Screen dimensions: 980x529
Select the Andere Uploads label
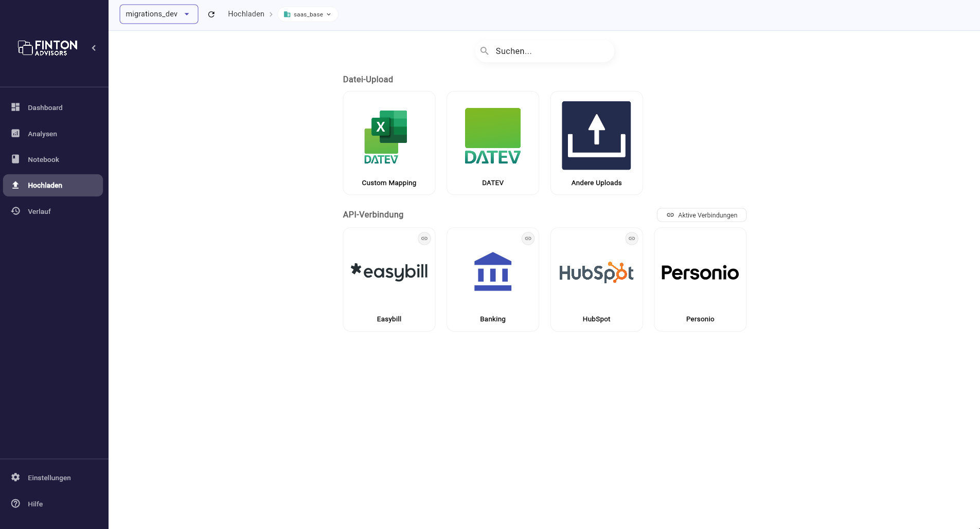click(x=596, y=183)
